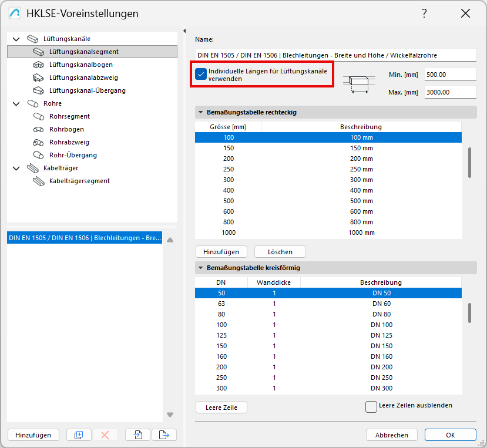The height and width of the screenshot is (448, 487).
Task: Click the Min. [mm] field
Action: 451,75
